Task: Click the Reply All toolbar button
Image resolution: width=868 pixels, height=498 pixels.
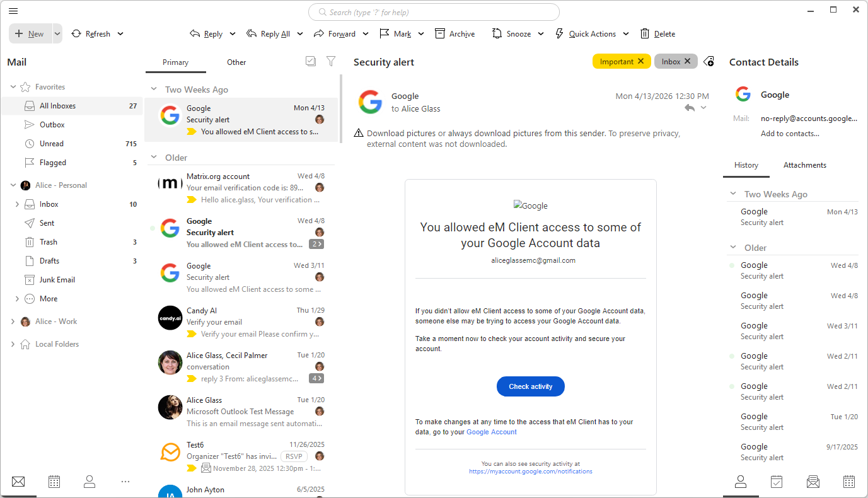Action: tap(268, 34)
